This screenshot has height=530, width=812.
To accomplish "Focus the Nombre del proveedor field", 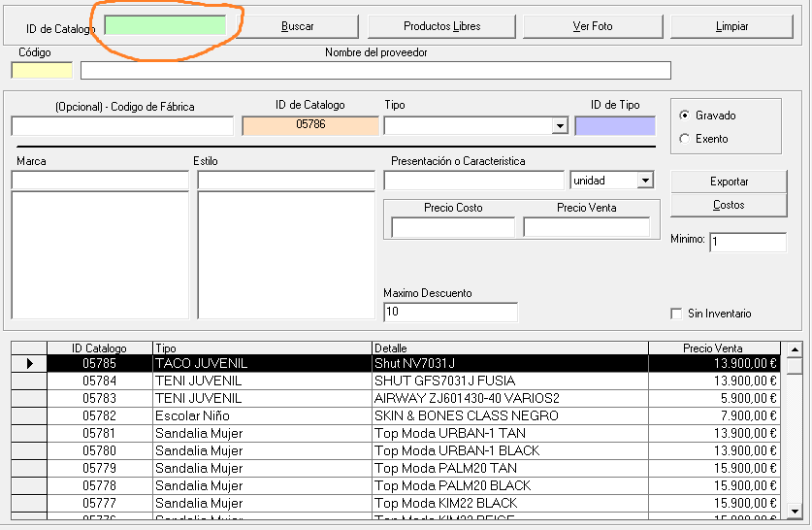I will [x=375, y=71].
